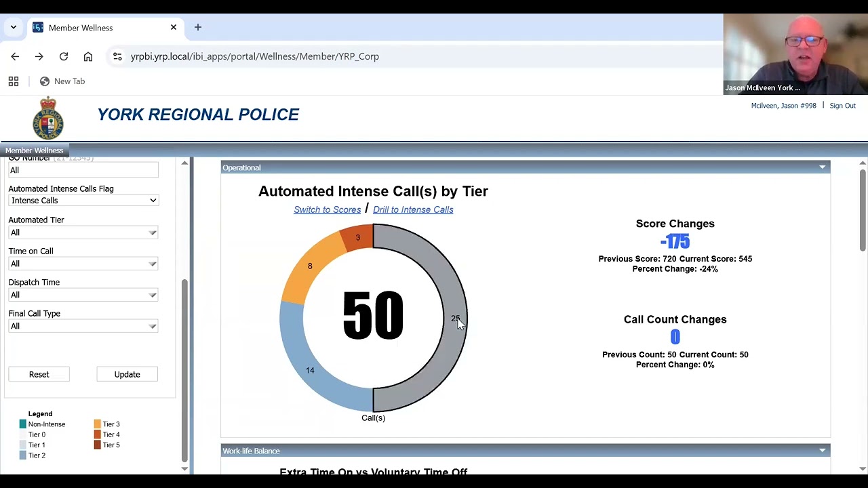Viewport: 868px width, 488px height.
Task: Reload the page with refresh icon
Action: 64,56
